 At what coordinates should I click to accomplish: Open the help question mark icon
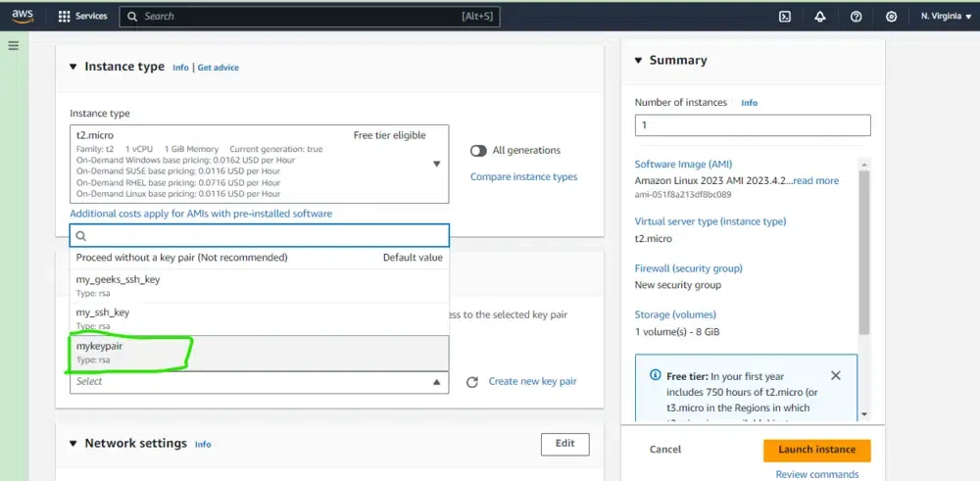[857, 17]
